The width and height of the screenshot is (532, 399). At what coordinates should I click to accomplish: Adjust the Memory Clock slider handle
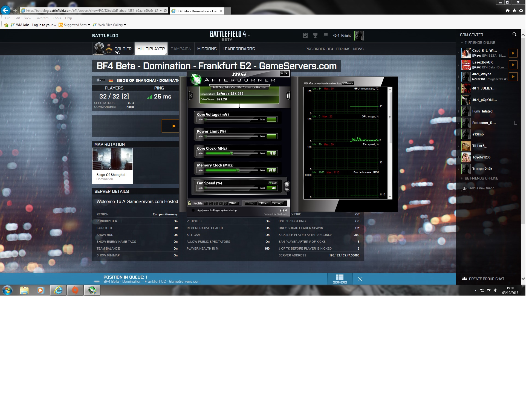(x=238, y=170)
